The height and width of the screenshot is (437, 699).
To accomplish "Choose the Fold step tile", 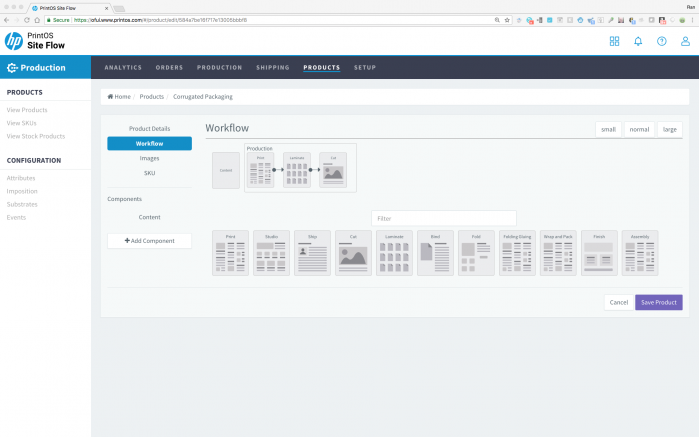I will click(476, 253).
